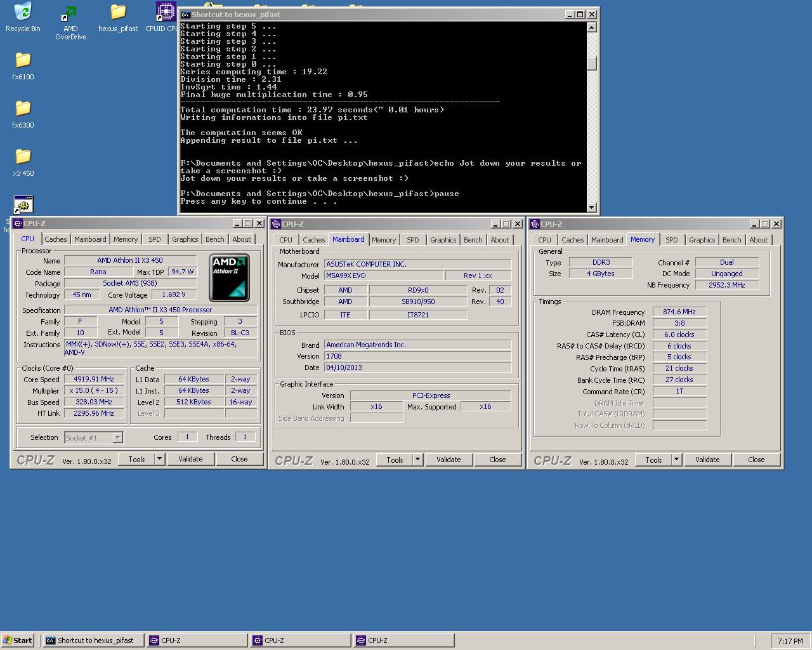
Task: Click Close button in Mainboard CPU-Z window
Action: click(498, 460)
